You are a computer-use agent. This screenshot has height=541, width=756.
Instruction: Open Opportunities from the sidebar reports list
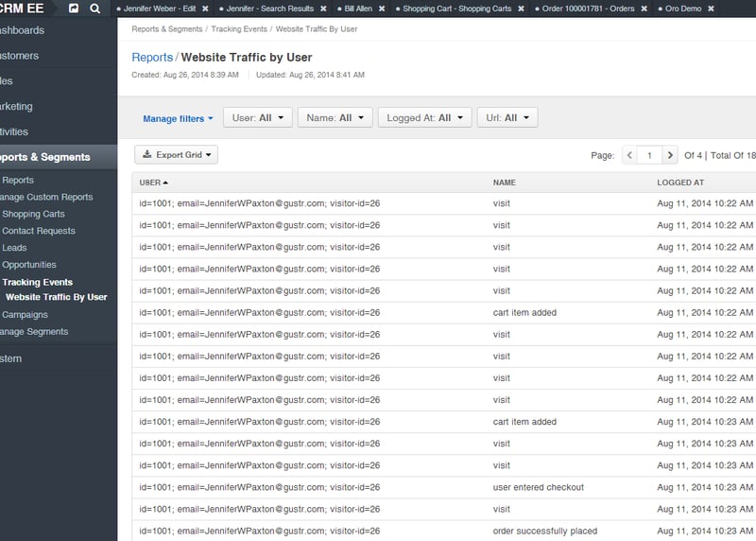tap(29, 265)
